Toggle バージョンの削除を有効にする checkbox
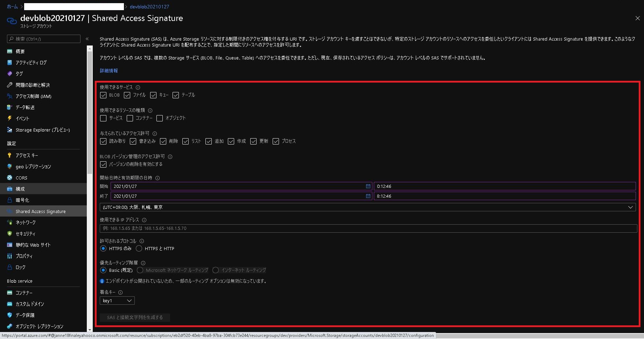 pos(103,164)
